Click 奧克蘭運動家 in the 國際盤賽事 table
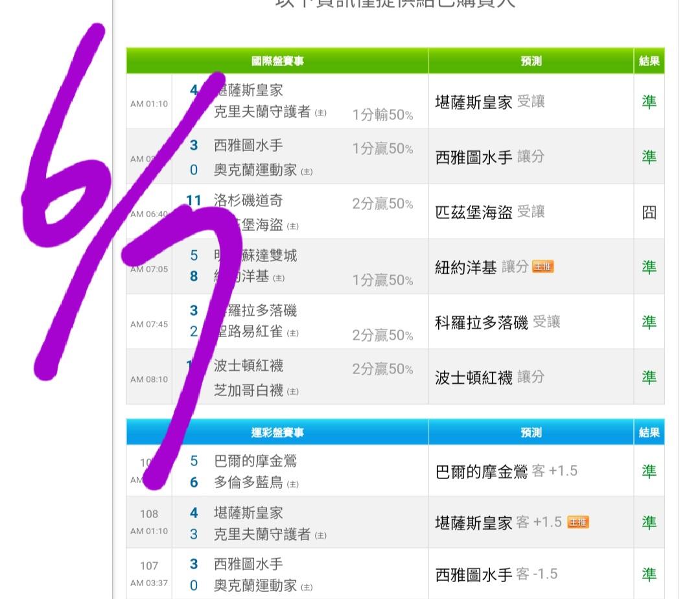The width and height of the screenshot is (700, 599). 255,170
